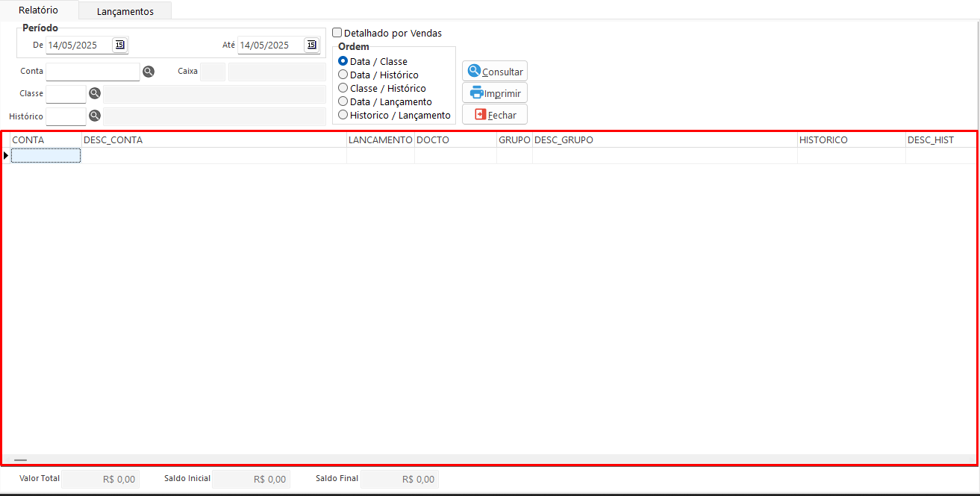Choose the Historico / Lançamento radio button
980x496 pixels.
tap(343, 115)
